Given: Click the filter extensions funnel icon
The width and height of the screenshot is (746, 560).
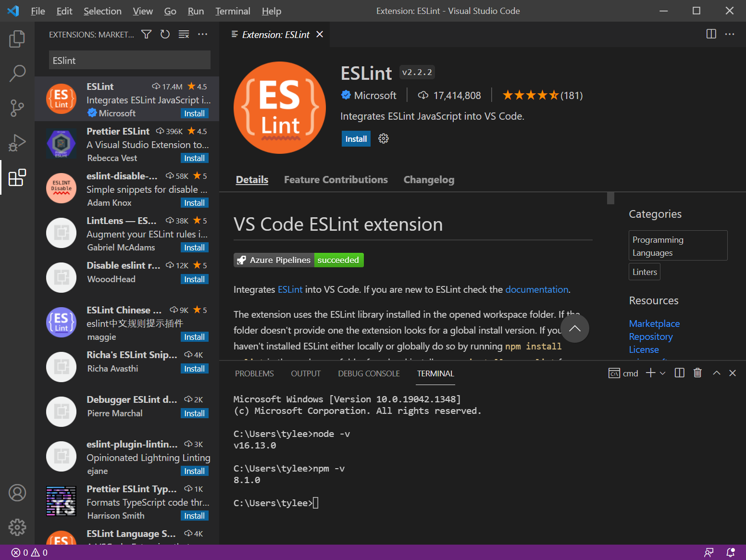Looking at the screenshot, I should pos(147,34).
